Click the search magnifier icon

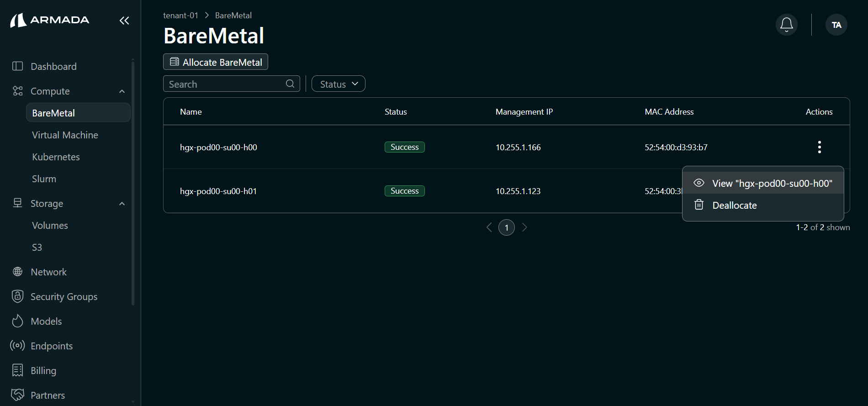[290, 84]
